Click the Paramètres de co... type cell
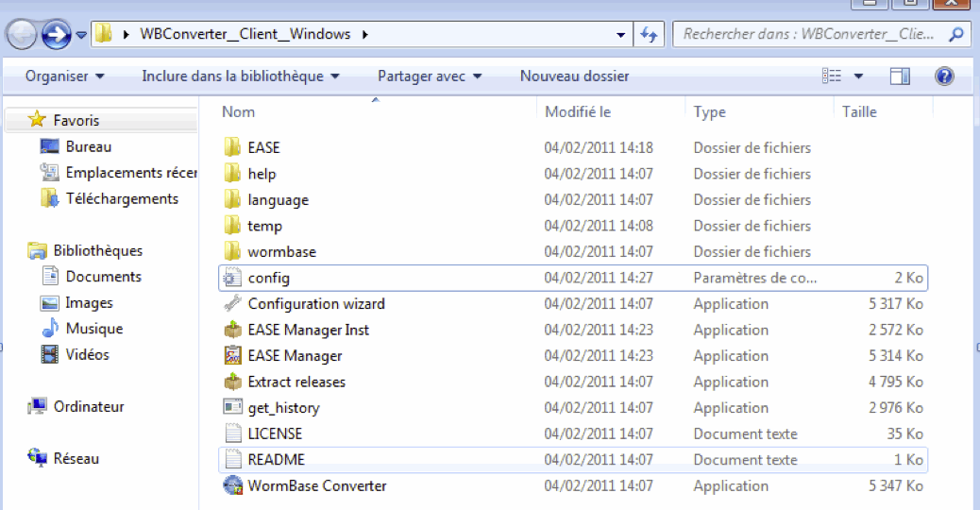 point(755,278)
